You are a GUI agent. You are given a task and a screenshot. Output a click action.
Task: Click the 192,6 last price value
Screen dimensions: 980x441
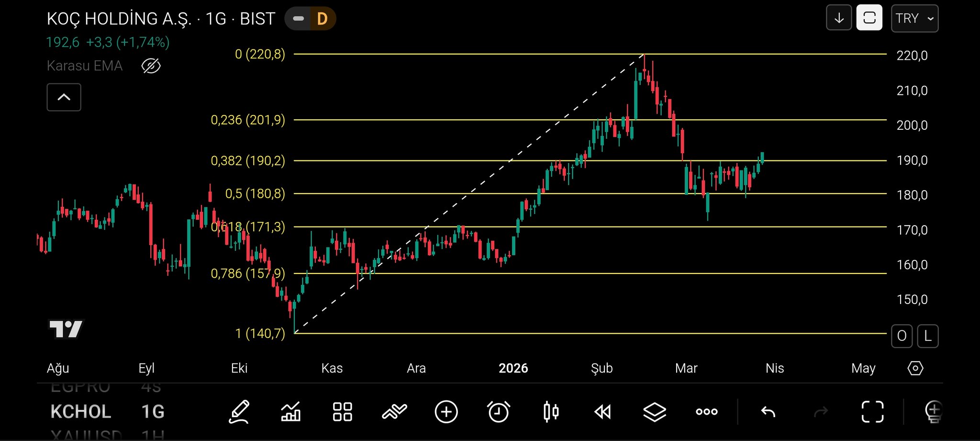[63, 42]
